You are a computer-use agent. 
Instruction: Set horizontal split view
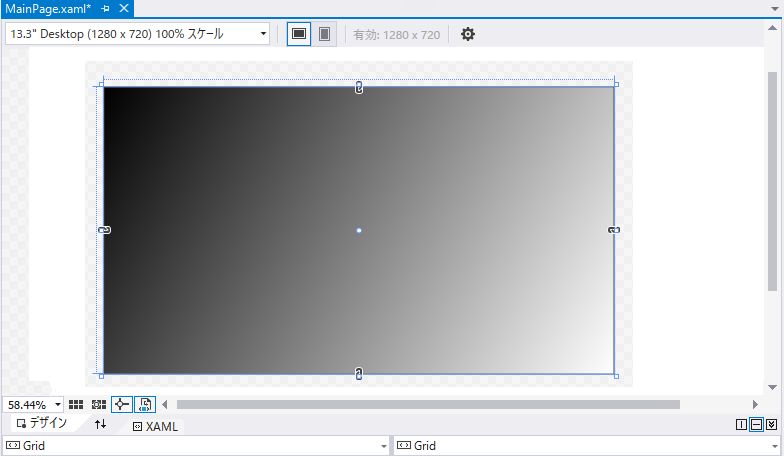coord(756,424)
